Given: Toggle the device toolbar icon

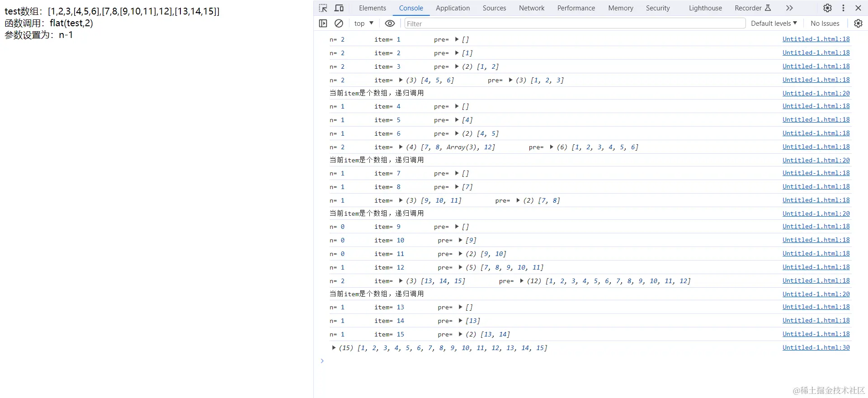Looking at the screenshot, I should click(x=339, y=8).
